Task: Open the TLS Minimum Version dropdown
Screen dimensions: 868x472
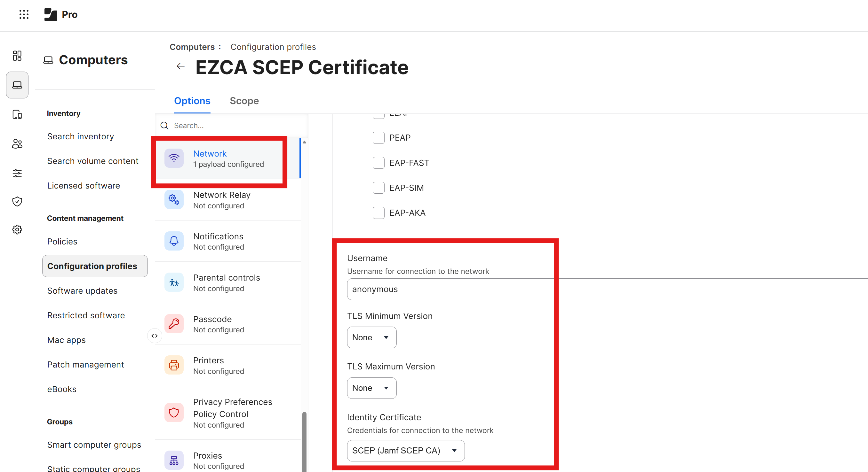Action: tap(371, 337)
